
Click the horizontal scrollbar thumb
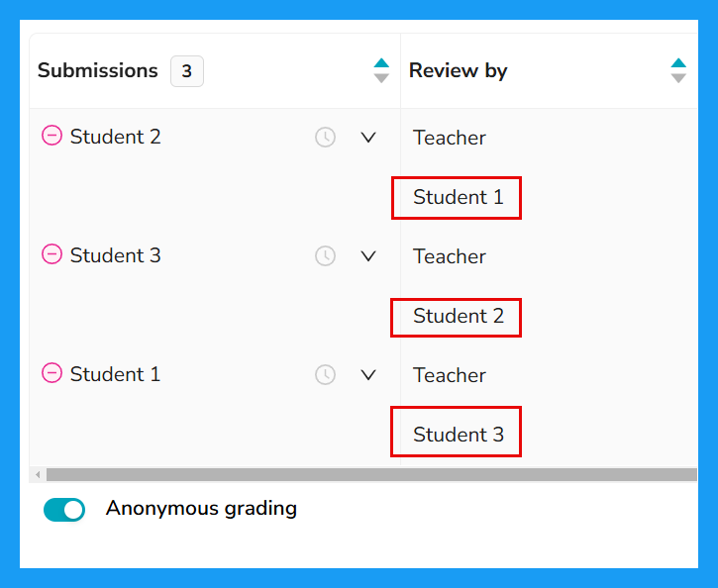click(371, 474)
